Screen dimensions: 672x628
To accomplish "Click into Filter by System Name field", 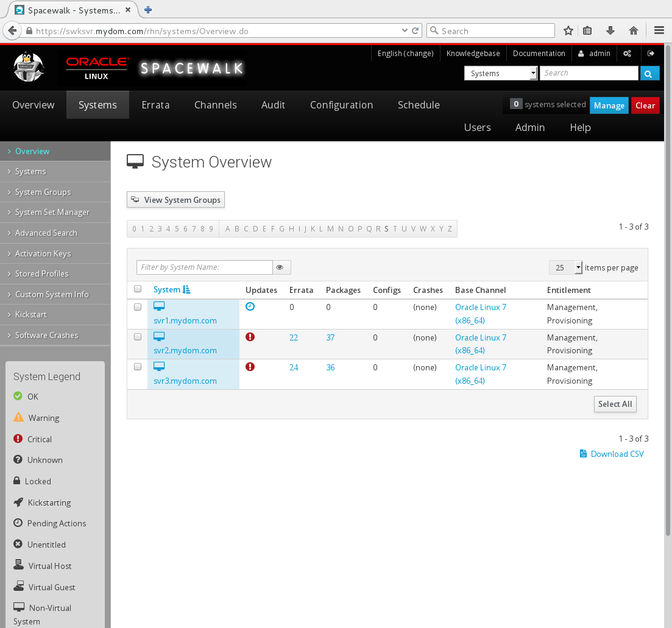I will point(205,267).
